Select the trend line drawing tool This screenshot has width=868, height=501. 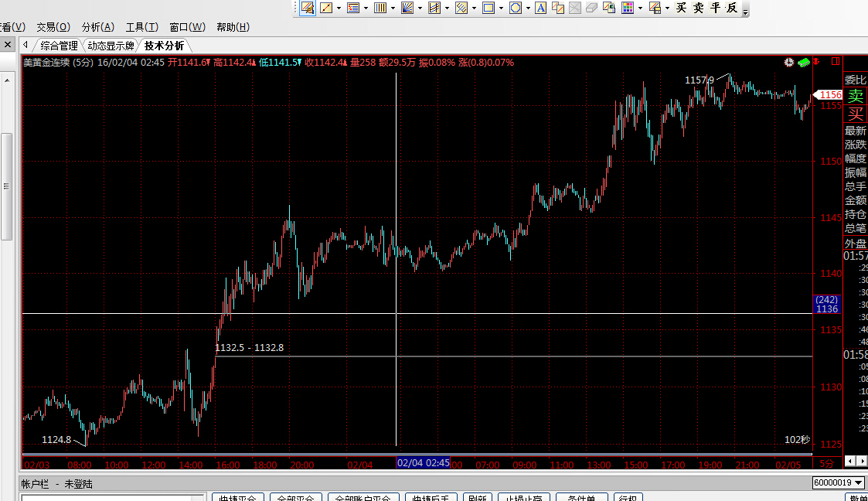coord(326,9)
